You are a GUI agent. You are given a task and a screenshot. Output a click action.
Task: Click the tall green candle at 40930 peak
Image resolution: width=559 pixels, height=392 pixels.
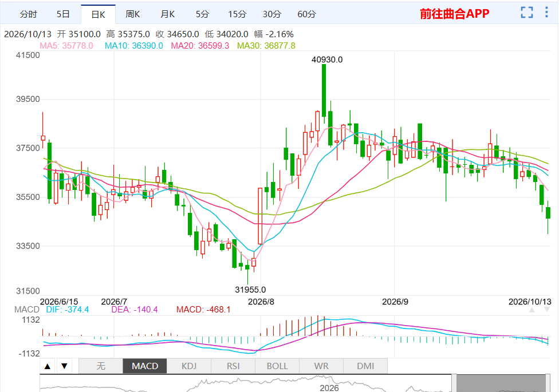point(324,90)
